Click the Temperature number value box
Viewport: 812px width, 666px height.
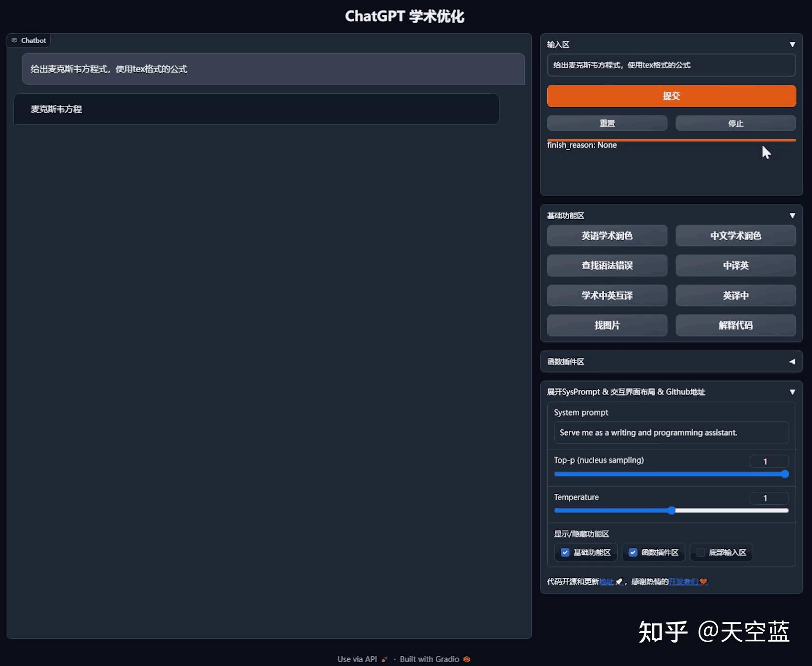pyautogui.click(x=769, y=498)
